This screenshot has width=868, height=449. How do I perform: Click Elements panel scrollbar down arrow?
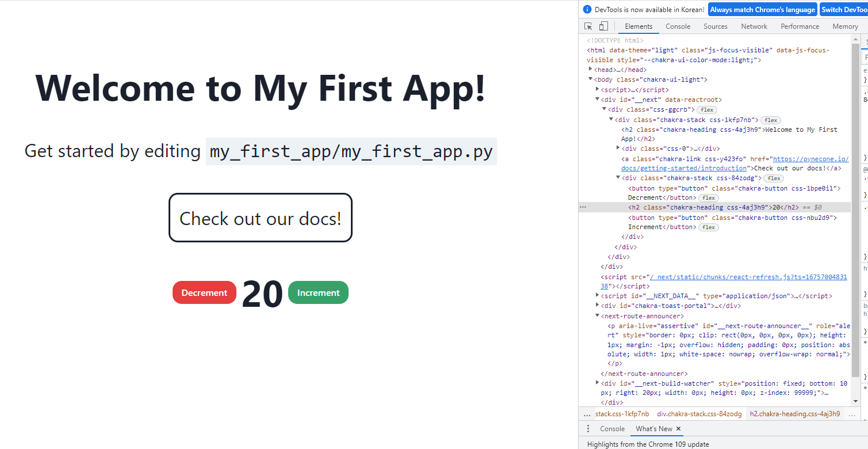tap(855, 401)
